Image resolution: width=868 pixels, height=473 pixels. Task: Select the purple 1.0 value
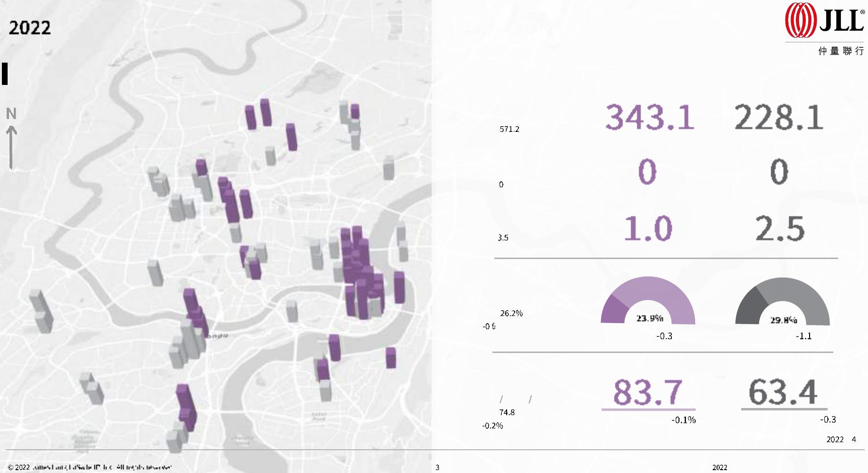tap(648, 229)
